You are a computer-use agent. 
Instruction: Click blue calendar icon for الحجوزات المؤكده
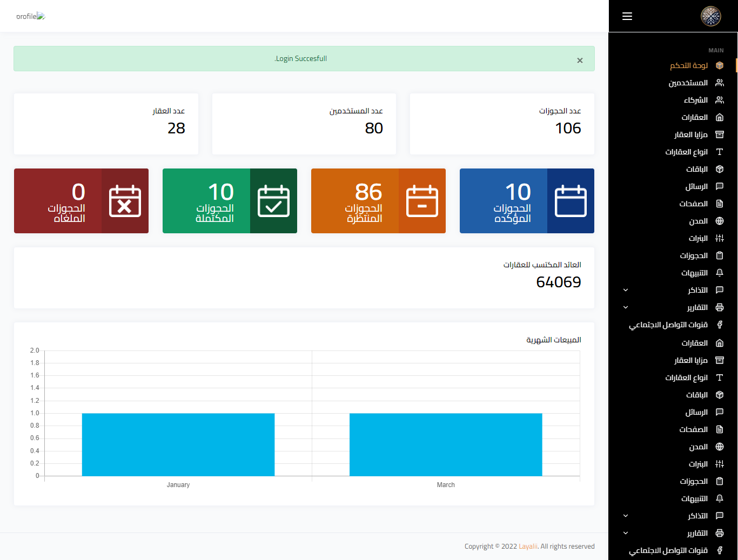coord(571,201)
